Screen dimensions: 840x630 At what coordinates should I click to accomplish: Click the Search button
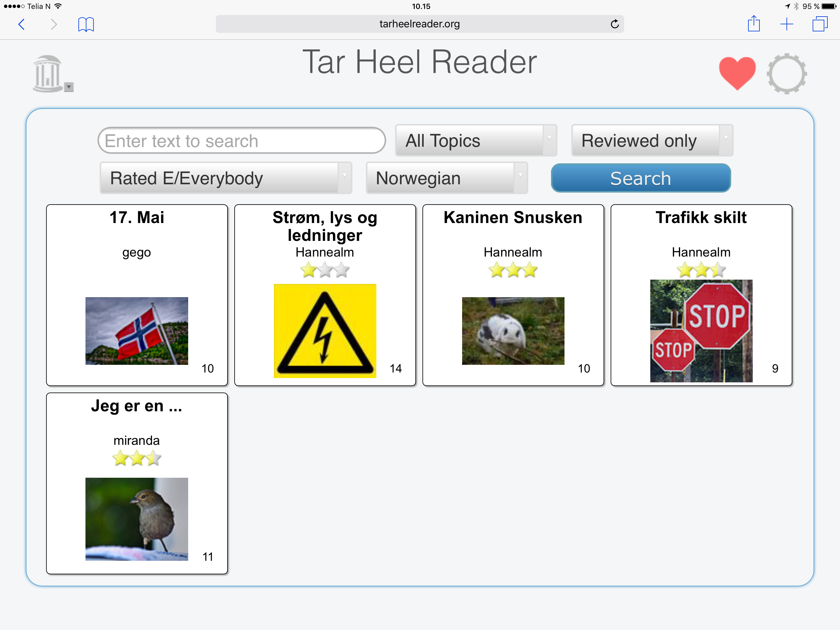(x=640, y=177)
